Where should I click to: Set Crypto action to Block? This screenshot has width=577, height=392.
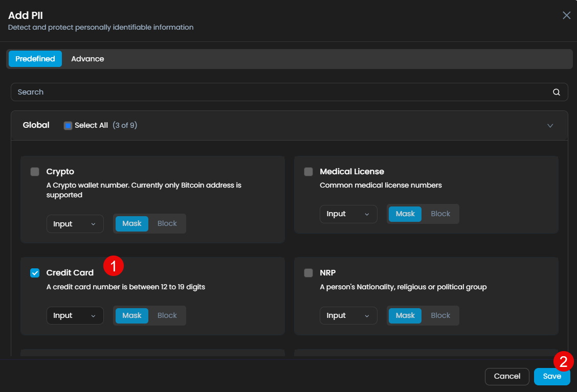[167, 224]
